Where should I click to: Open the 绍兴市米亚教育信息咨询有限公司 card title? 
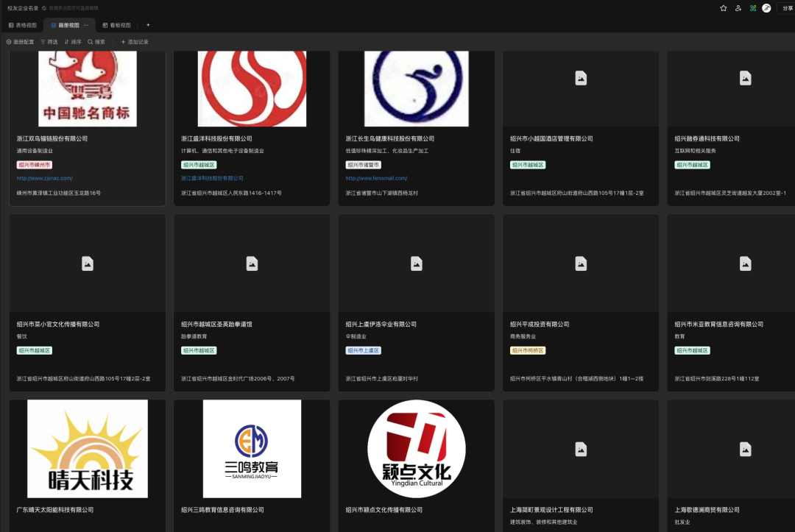click(719, 324)
